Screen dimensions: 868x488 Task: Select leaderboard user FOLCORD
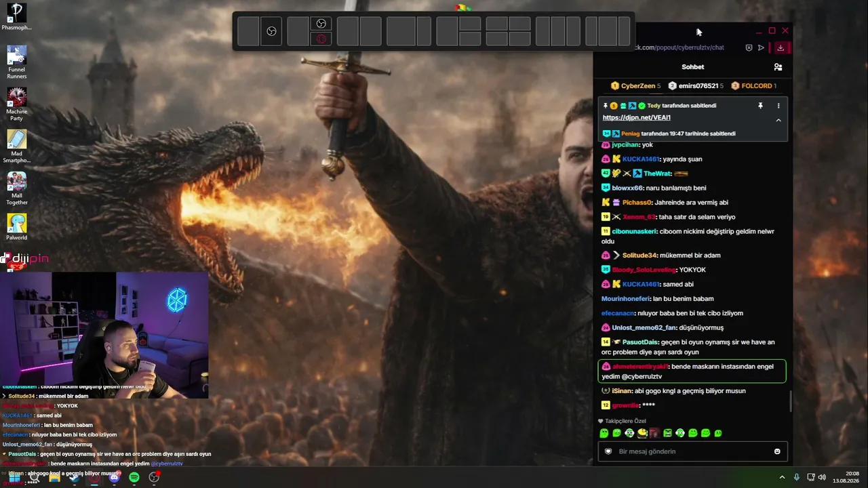(x=753, y=86)
